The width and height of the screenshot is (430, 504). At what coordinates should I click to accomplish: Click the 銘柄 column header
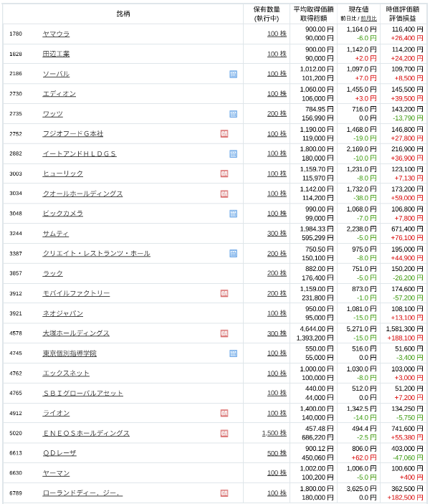[123, 14]
